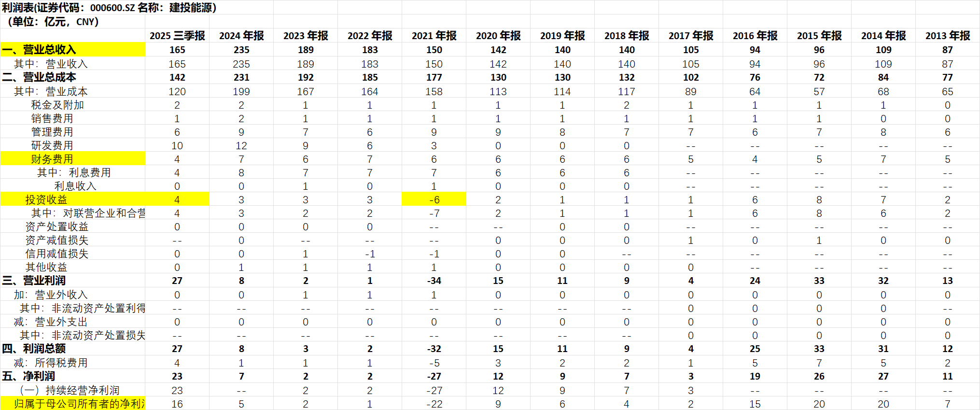Screen dimensions: 980x410
Task: Click the '（一）持续经营净利润' row label
Action: coord(70,390)
